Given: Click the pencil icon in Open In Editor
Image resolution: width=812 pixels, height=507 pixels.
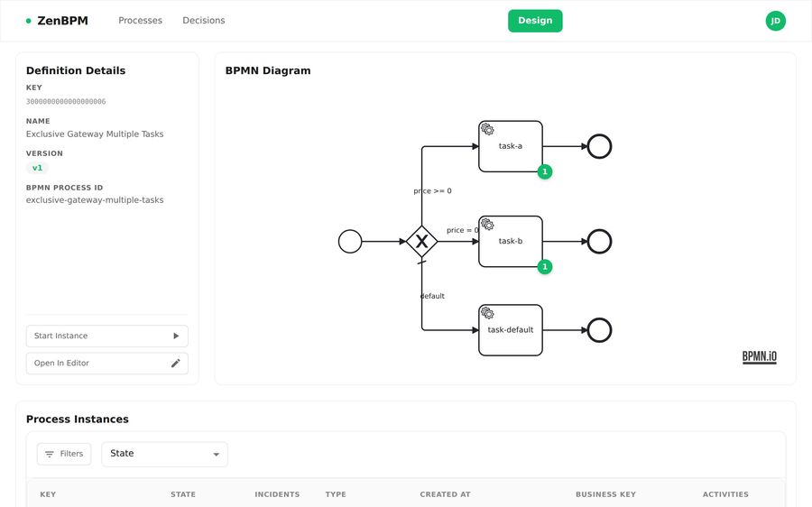Looking at the screenshot, I should 176,363.
